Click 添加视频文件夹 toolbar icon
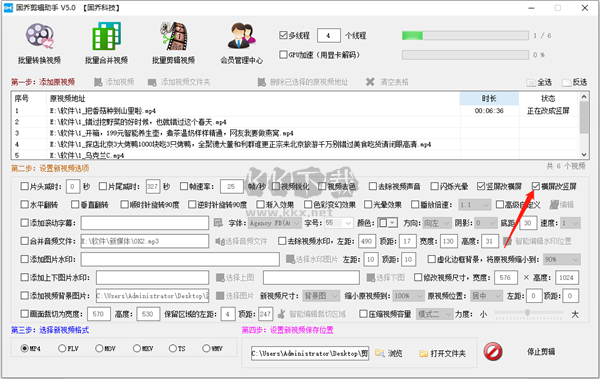 click(152, 82)
